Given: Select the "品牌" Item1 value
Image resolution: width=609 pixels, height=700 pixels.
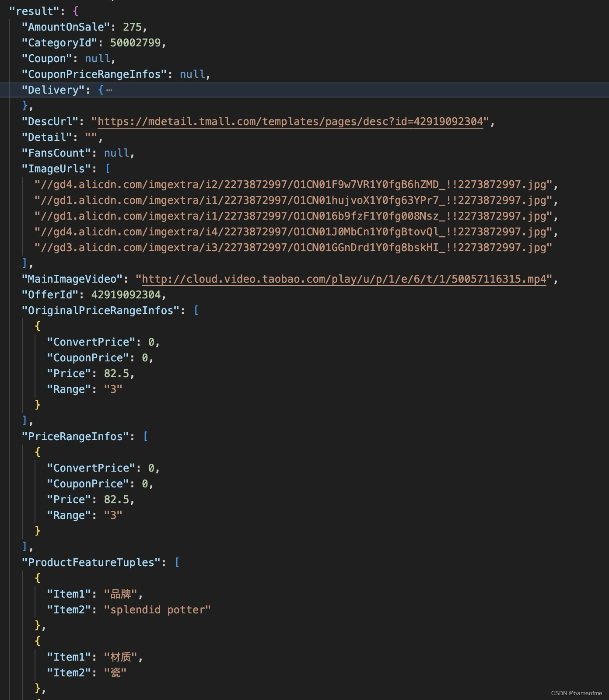Looking at the screenshot, I should point(120,594).
